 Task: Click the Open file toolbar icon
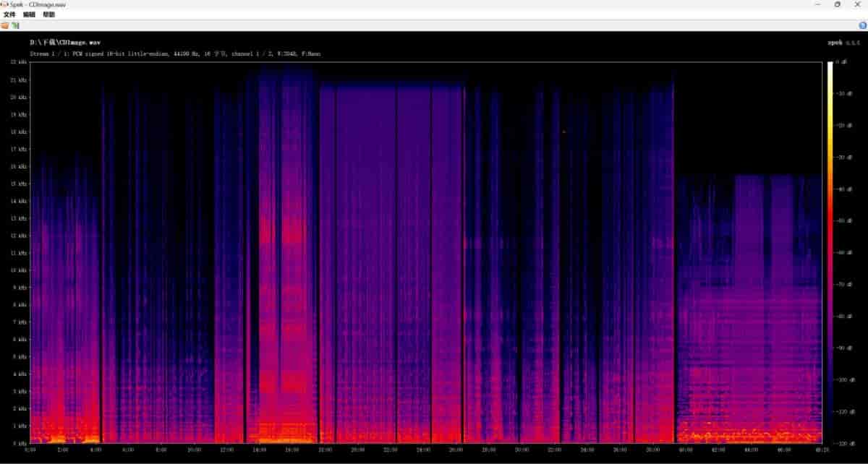(x=5, y=25)
